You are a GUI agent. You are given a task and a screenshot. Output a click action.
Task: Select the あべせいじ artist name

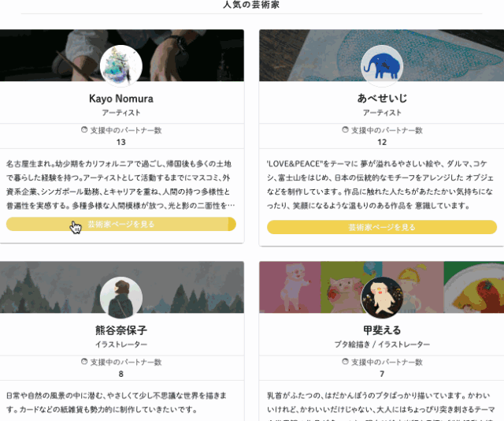point(382,99)
